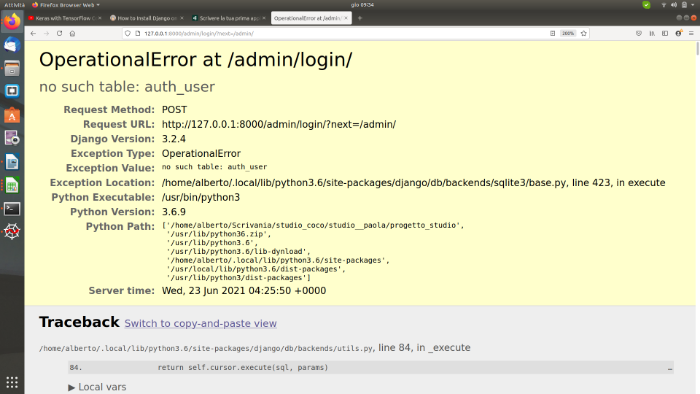Reload the current page
Viewport: 700px width, 394px height.
(59, 33)
